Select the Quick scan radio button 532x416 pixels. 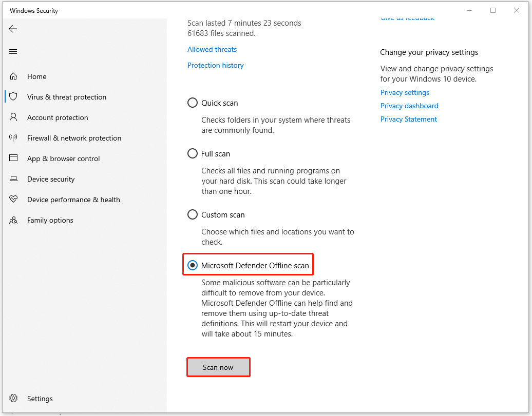pyautogui.click(x=193, y=103)
